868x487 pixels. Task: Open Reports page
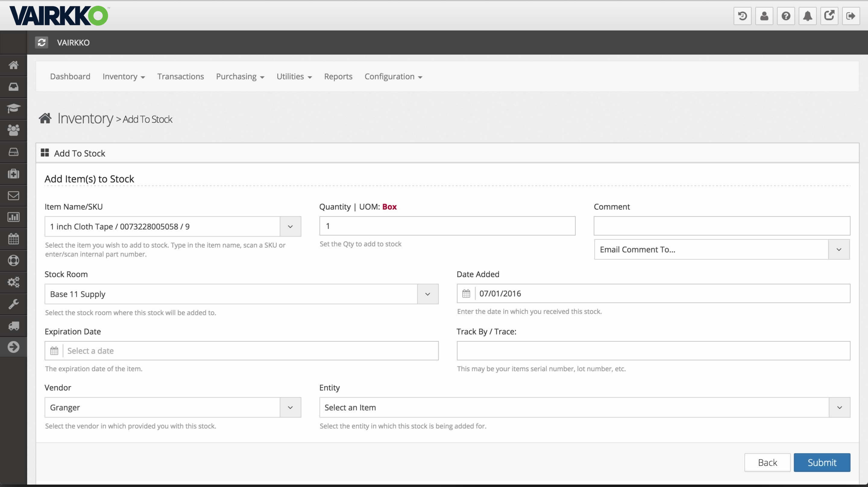[338, 77]
